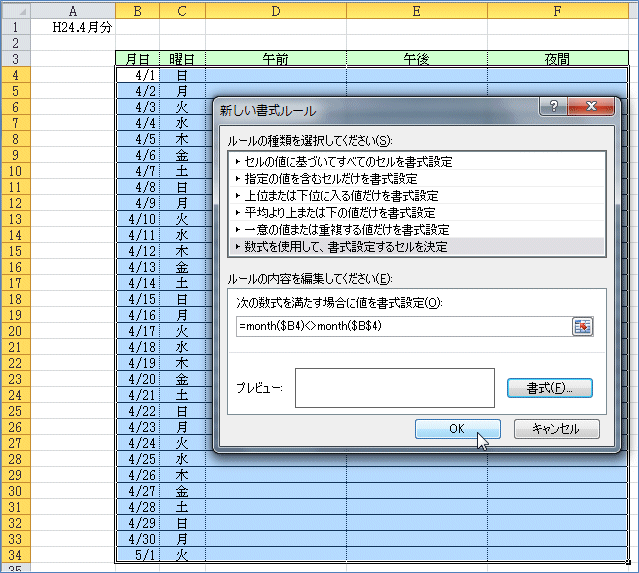Select row 3 header

15,59
